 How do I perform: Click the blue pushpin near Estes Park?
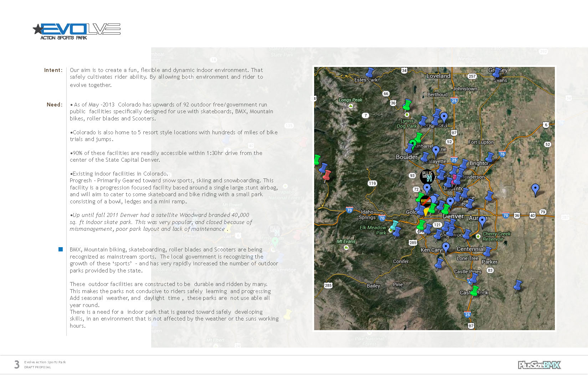370,73
